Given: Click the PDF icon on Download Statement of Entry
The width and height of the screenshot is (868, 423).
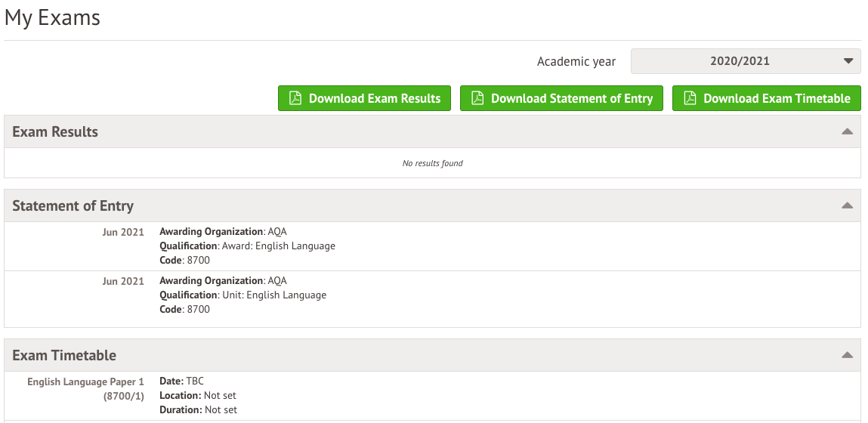Looking at the screenshot, I should tap(477, 98).
